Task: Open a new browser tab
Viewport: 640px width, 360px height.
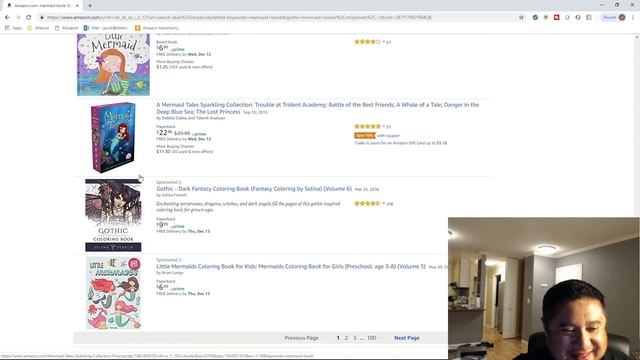Action: click(90, 6)
